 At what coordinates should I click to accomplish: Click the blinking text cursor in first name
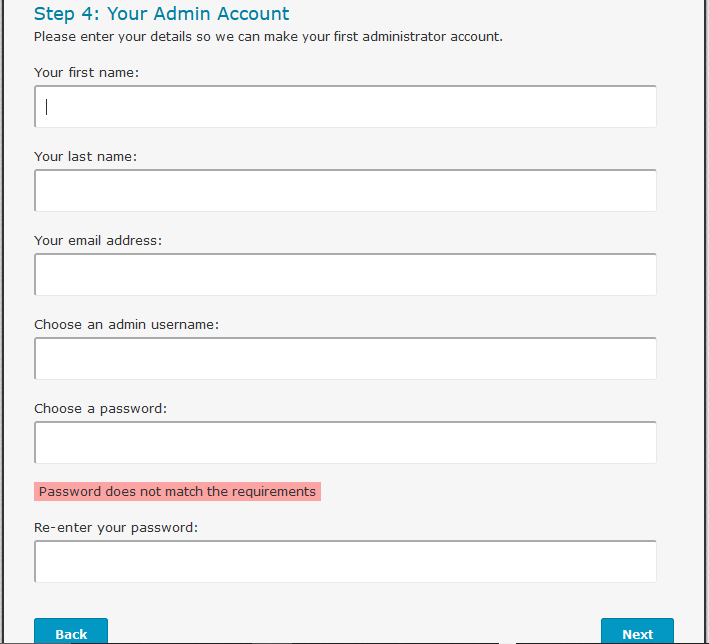47,107
